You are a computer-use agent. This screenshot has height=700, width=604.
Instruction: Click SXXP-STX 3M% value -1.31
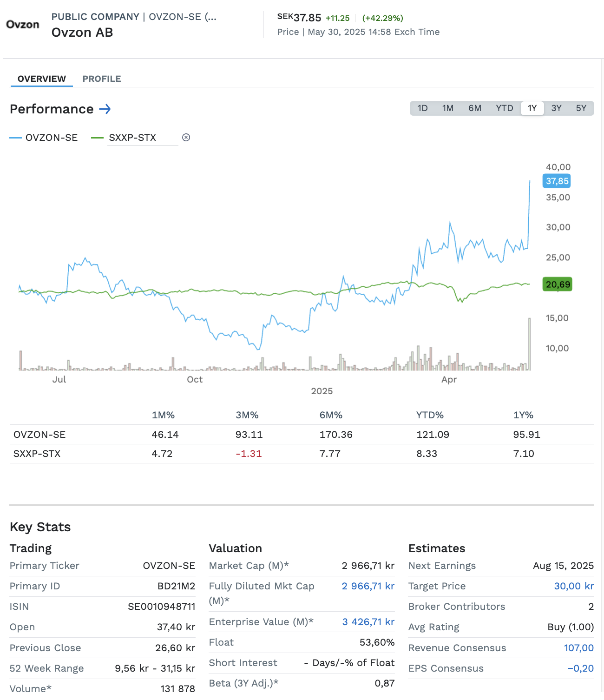(249, 454)
